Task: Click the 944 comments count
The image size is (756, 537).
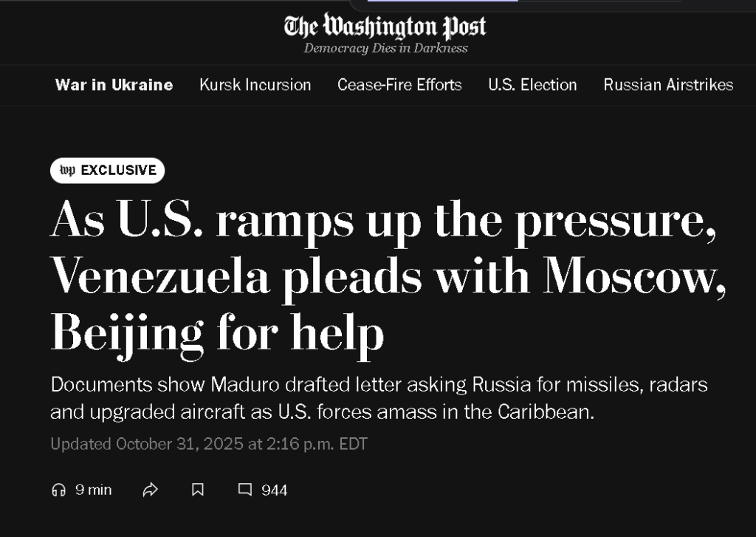Action: (x=274, y=490)
